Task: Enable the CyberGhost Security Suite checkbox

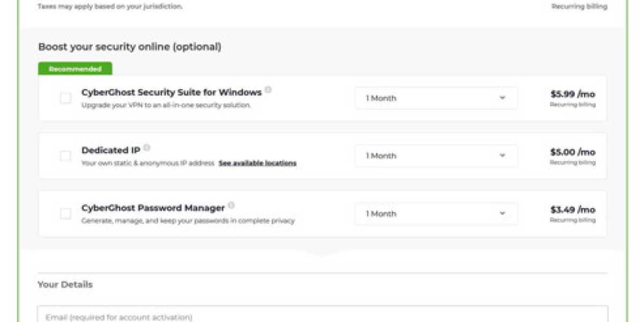Action: (x=65, y=98)
